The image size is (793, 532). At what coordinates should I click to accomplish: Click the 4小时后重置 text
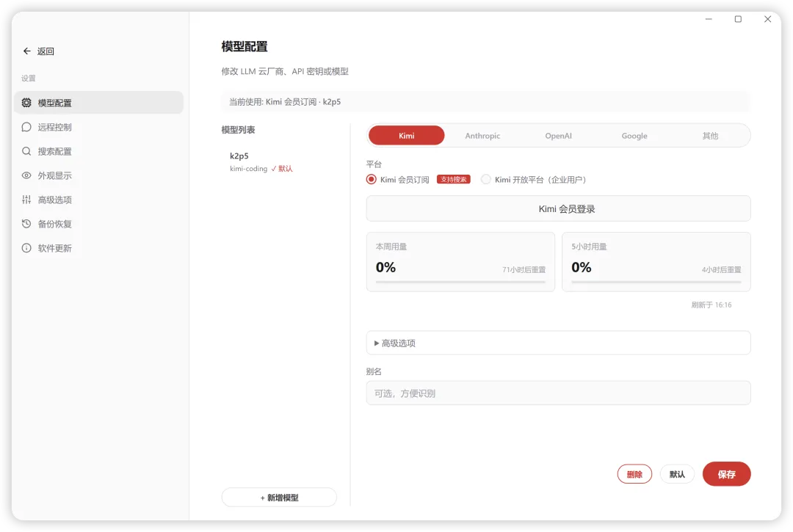721,269
